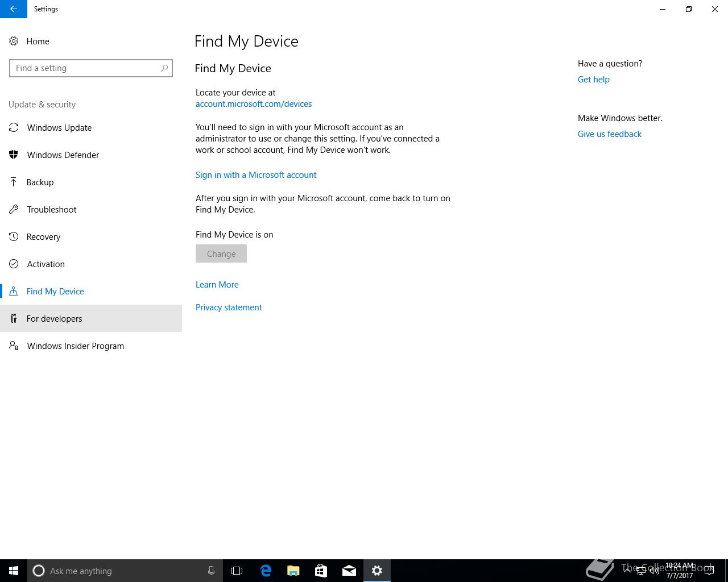728x582 pixels.
Task: Focus the Find a setting search box
Action: pos(91,68)
